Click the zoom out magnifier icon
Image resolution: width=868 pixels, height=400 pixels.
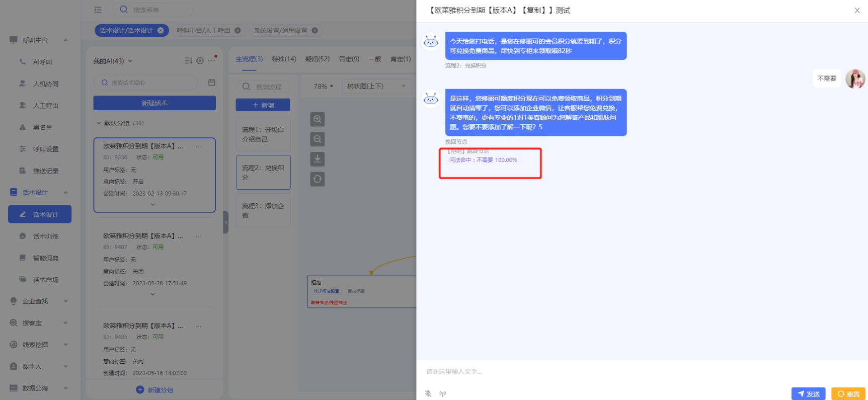point(317,139)
